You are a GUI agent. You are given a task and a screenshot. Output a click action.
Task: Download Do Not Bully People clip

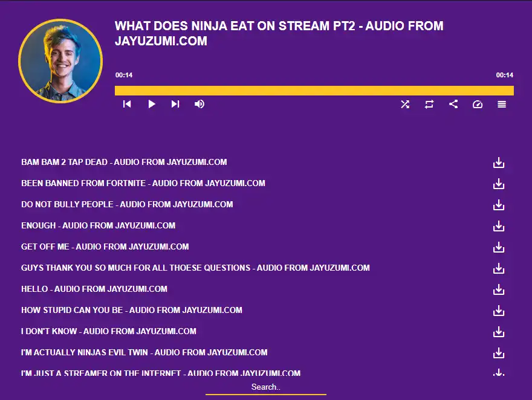[499, 205]
